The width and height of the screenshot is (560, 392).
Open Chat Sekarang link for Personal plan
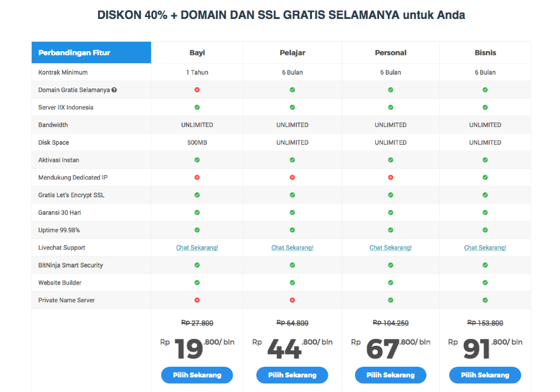[x=390, y=247]
